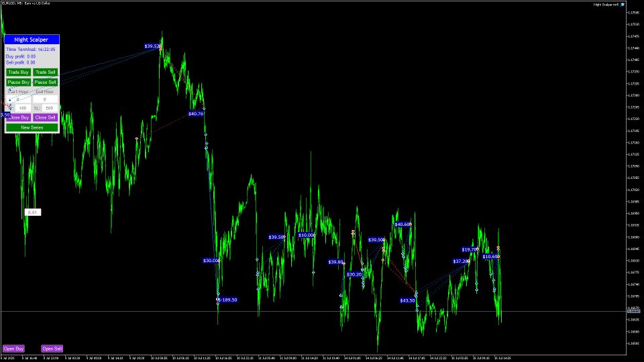Click the $43.50 profit label
Screen dimensions: 644x362
[407, 300]
